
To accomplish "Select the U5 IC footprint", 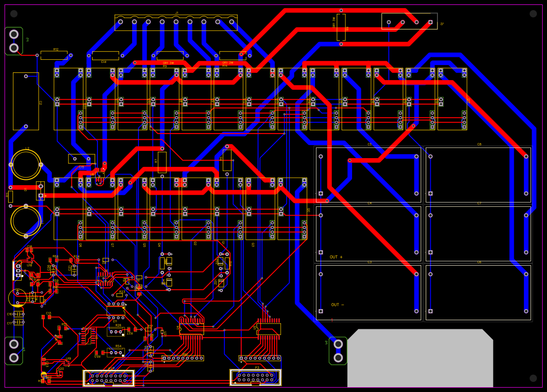I will (269, 328).
